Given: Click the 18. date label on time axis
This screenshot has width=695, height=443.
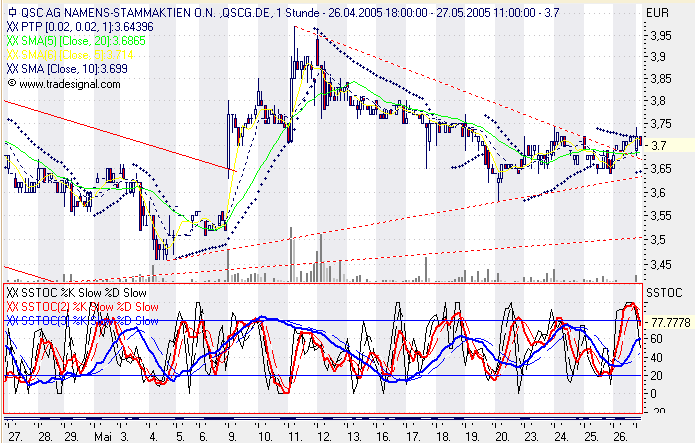Looking at the screenshot, I should coord(443,437).
